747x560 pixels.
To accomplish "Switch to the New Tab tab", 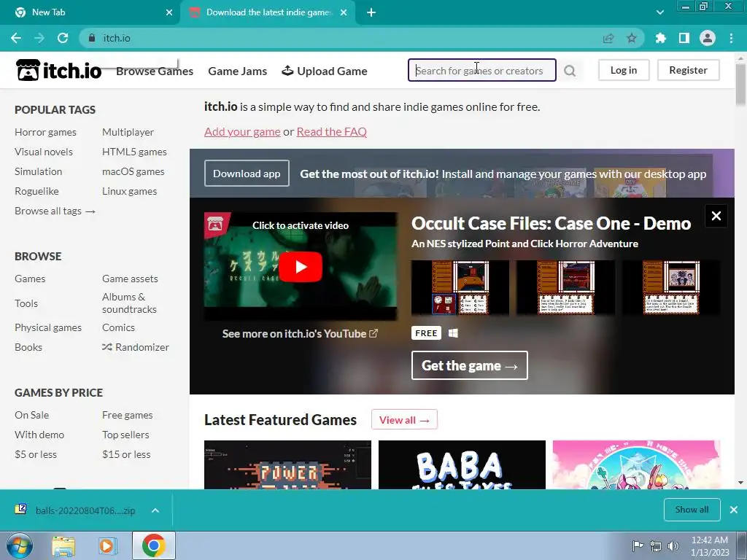I will pyautogui.click(x=90, y=12).
